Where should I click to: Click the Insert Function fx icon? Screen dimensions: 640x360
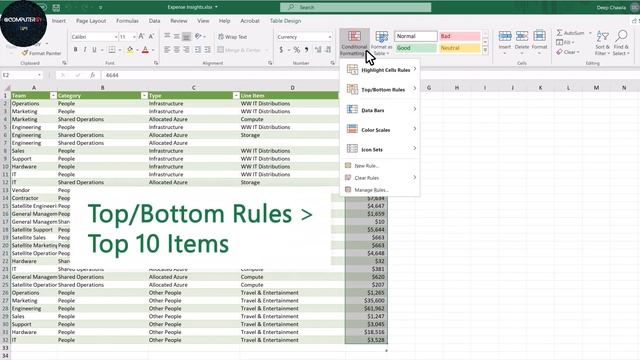tap(93, 75)
